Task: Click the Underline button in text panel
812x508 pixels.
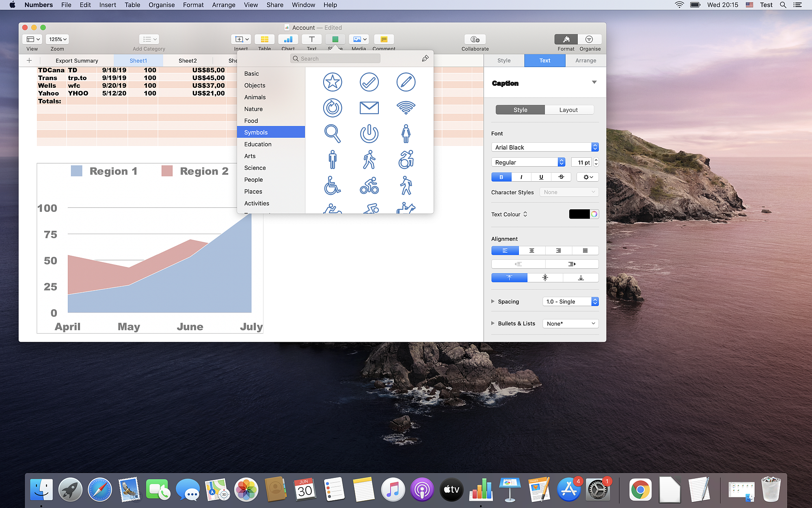Action: click(541, 177)
